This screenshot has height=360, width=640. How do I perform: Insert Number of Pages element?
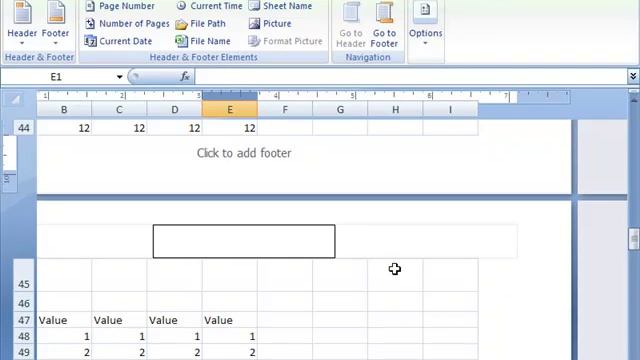click(127, 24)
